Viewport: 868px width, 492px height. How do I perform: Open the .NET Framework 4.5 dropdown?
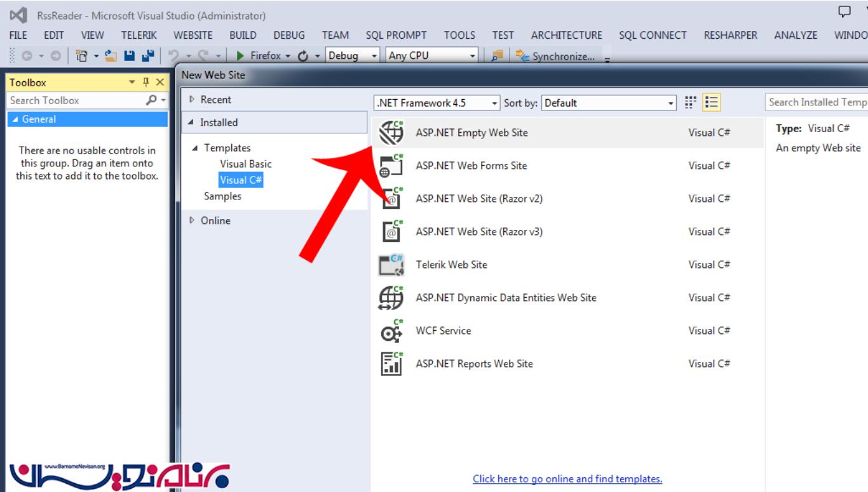click(437, 103)
